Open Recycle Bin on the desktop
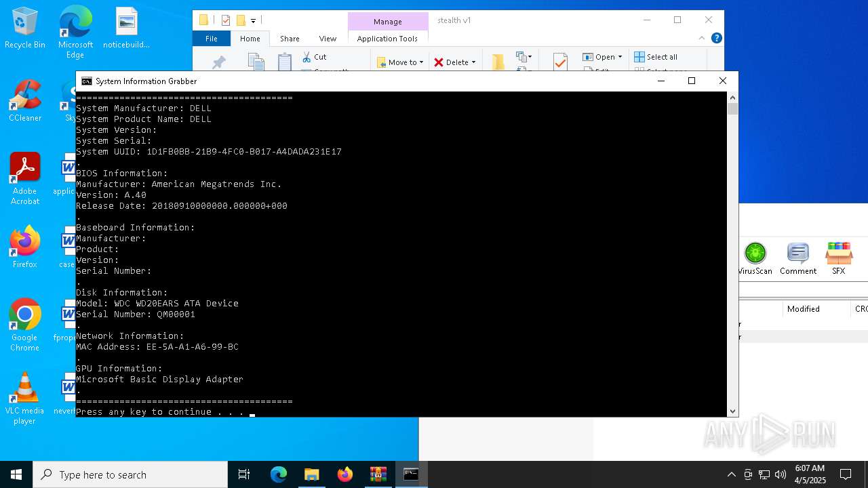The image size is (868, 488). [25, 28]
